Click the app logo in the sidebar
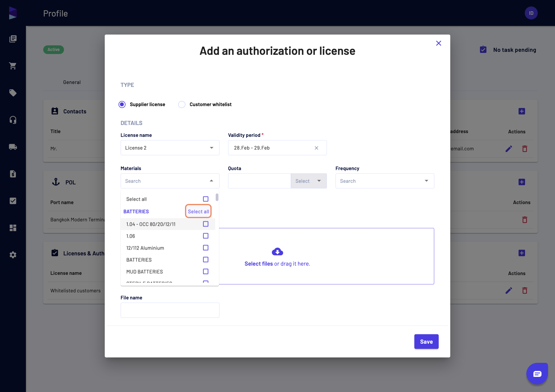555x392 pixels. pos(13,13)
